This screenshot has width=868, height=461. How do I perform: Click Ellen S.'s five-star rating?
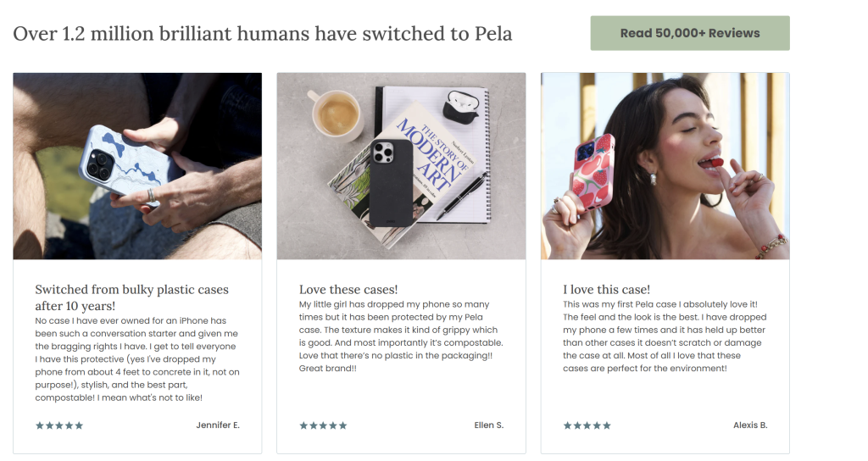tap(323, 425)
